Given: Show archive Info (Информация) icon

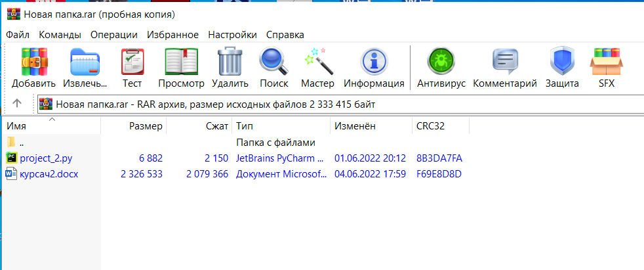Looking at the screenshot, I should click(x=374, y=64).
